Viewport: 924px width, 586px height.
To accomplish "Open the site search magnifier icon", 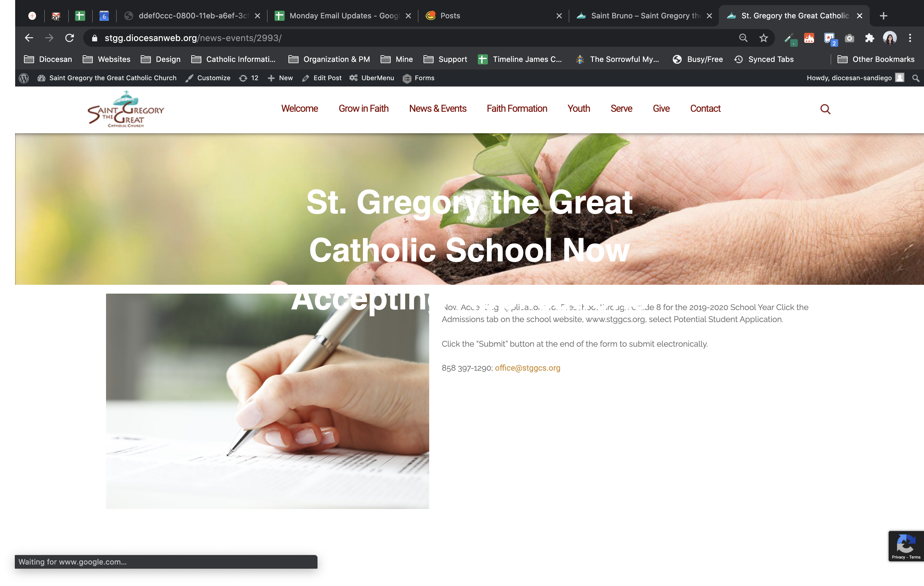I will tap(825, 110).
